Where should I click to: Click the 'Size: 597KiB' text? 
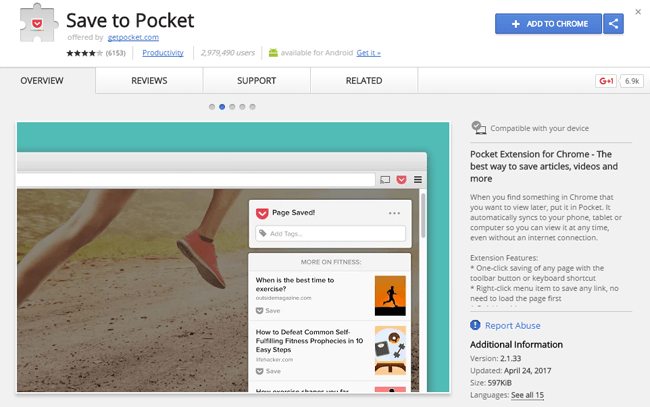(x=491, y=383)
